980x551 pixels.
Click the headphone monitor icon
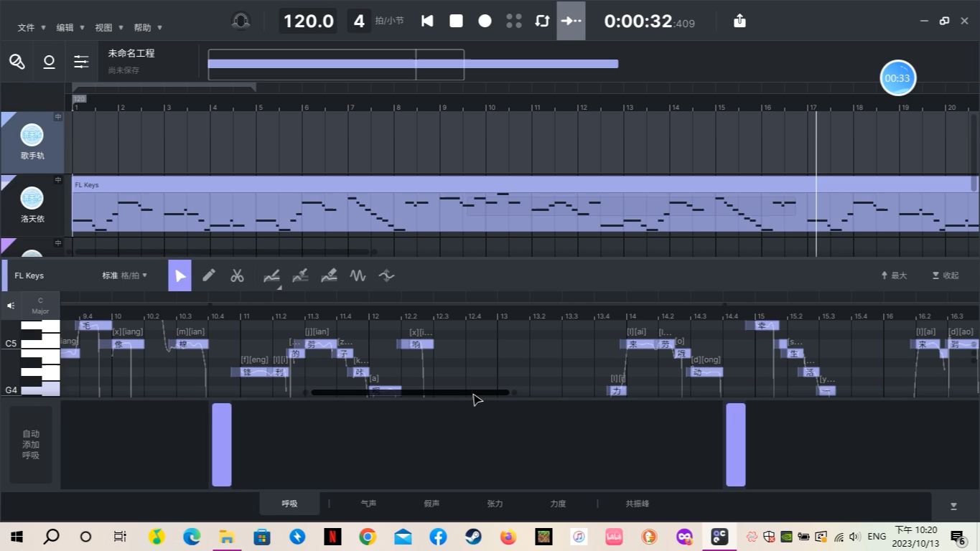click(x=241, y=21)
